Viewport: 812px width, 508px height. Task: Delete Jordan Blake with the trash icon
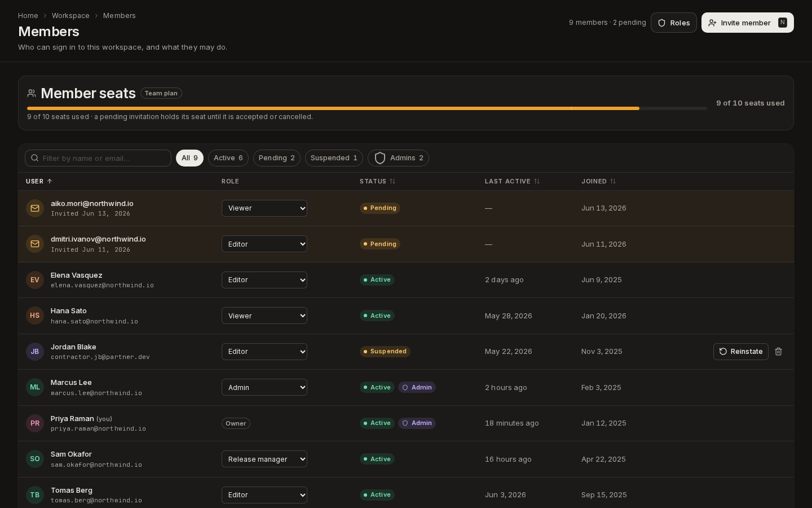[x=778, y=352]
